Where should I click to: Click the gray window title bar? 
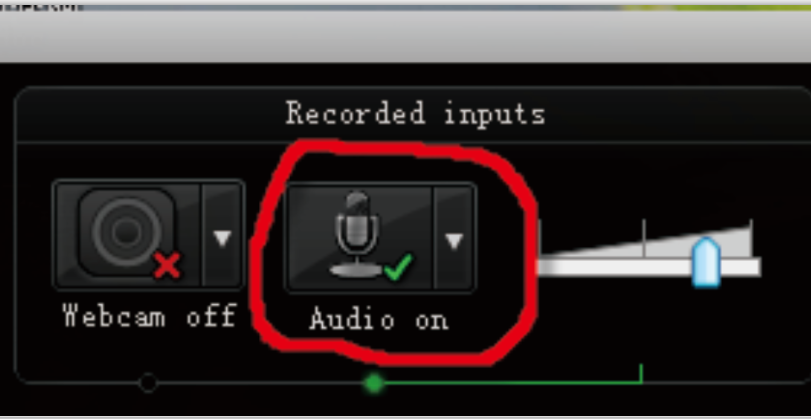coord(406,36)
